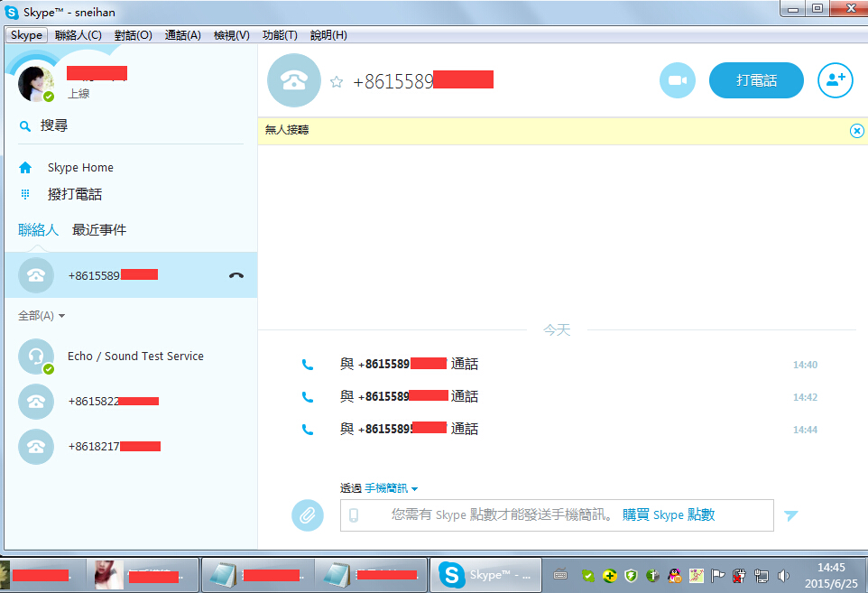Viewport: 868px width, 593px height.
Task: Switch to the 最近事件 tab
Action: click(x=99, y=230)
